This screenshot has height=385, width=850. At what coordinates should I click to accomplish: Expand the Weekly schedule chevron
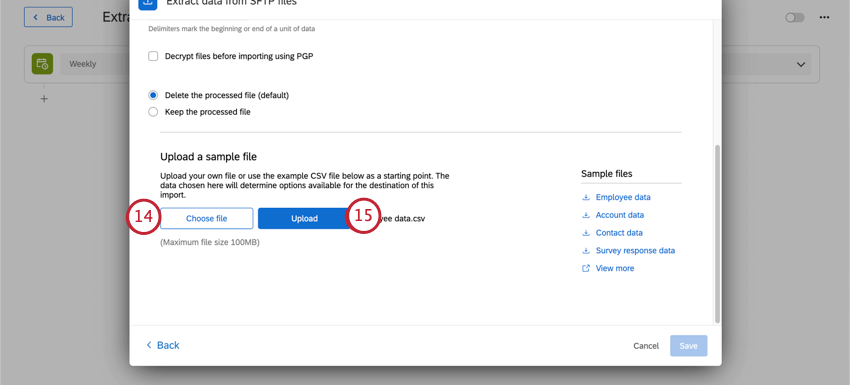pyautogui.click(x=801, y=65)
